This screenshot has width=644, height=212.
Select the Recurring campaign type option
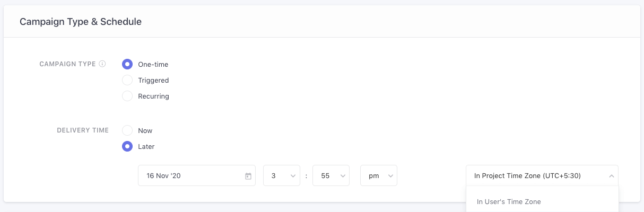[127, 96]
